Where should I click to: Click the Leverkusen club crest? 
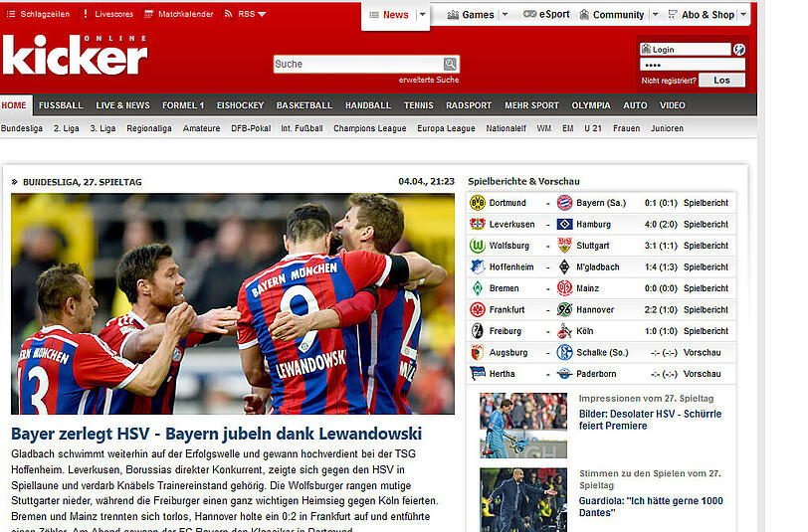tap(478, 224)
